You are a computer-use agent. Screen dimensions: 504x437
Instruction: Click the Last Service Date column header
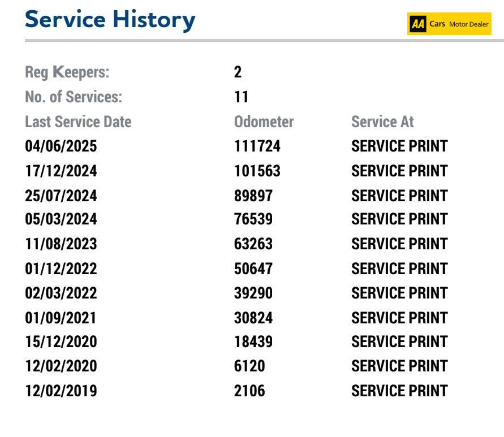pyautogui.click(x=78, y=122)
